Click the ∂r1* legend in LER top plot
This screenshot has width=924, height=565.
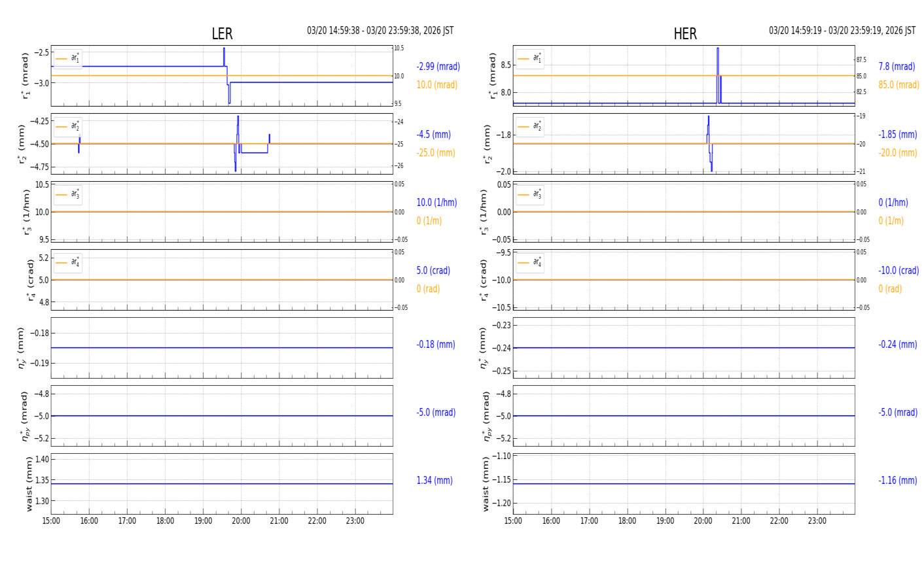[x=68, y=59]
